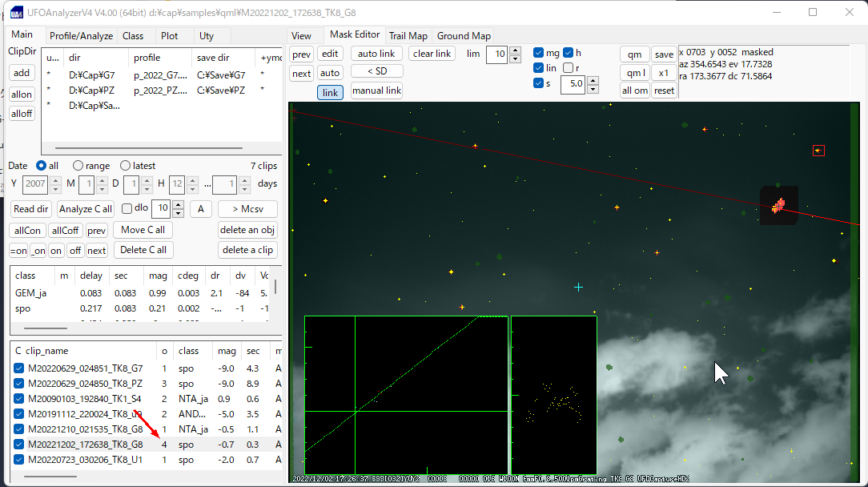Click the Analyze C all button
This screenshot has width=868, height=487.
point(86,209)
